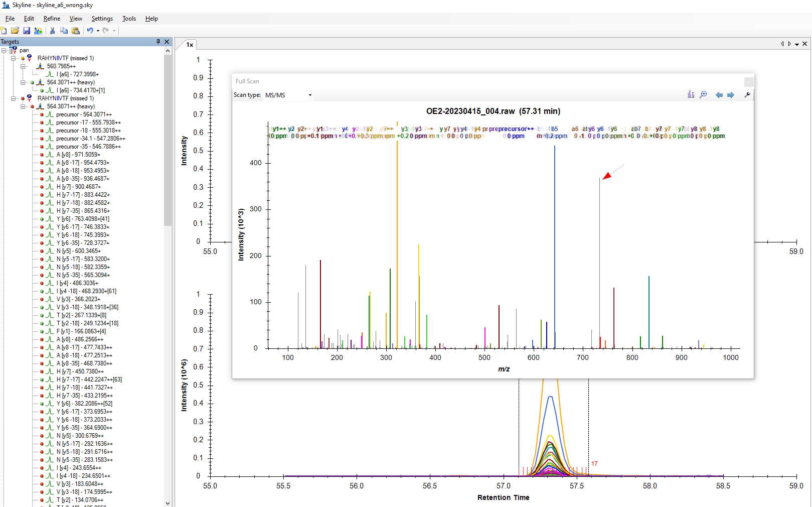The height and width of the screenshot is (507, 812).
Task: Collapse the pan protein tree node
Action: [4, 50]
